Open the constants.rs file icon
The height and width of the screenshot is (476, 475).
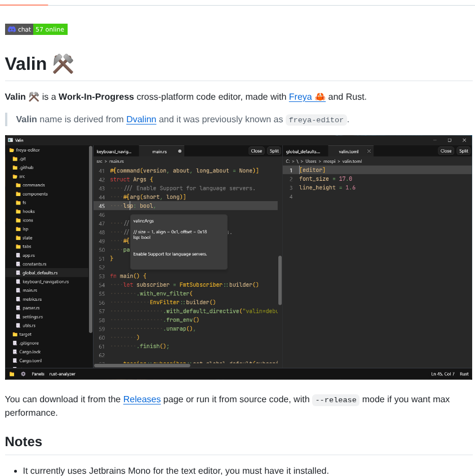18,264
